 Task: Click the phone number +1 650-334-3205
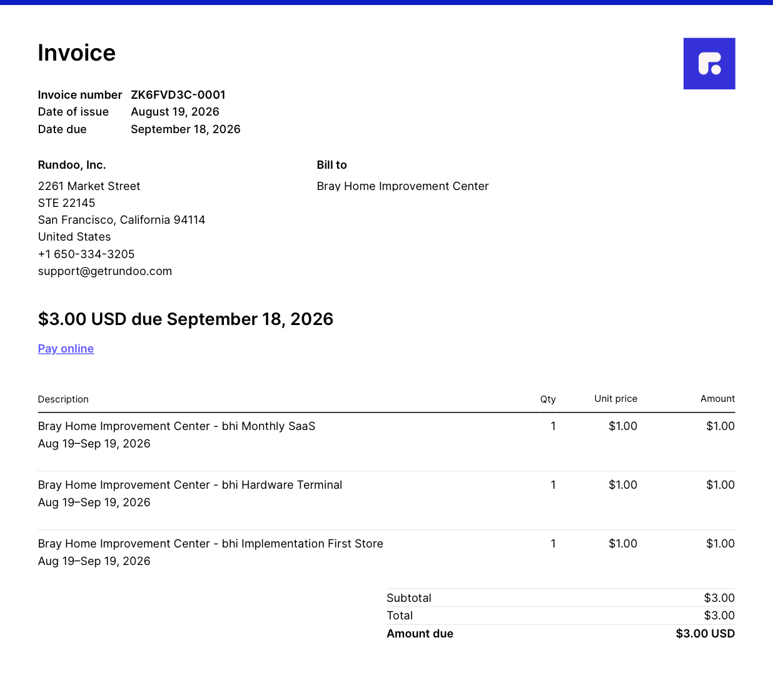[86, 254]
